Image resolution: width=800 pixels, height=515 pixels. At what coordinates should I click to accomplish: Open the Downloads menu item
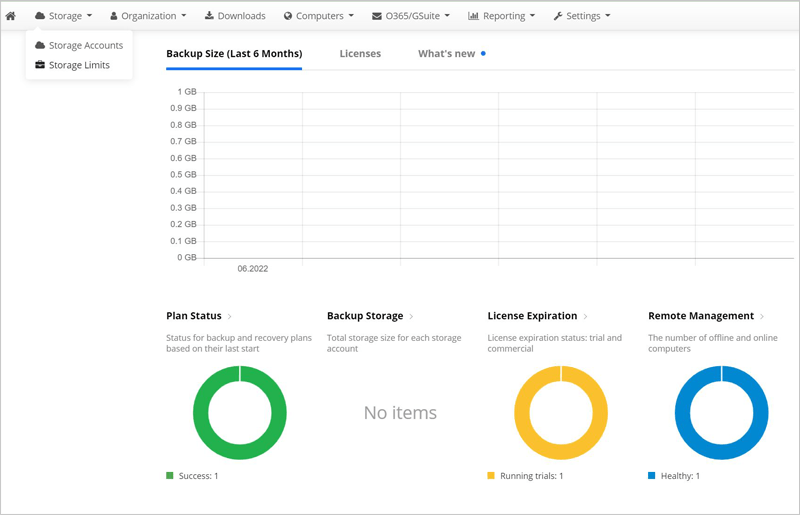(x=235, y=16)
